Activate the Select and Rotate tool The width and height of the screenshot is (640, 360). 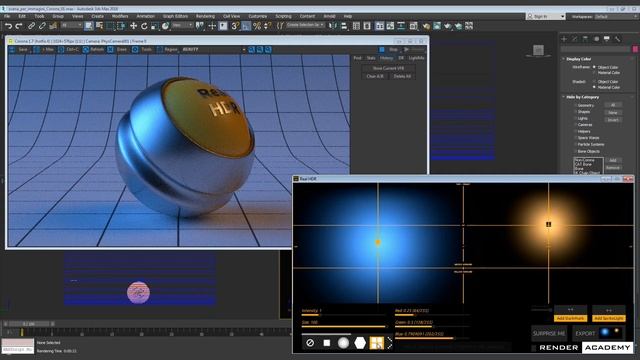144,26
